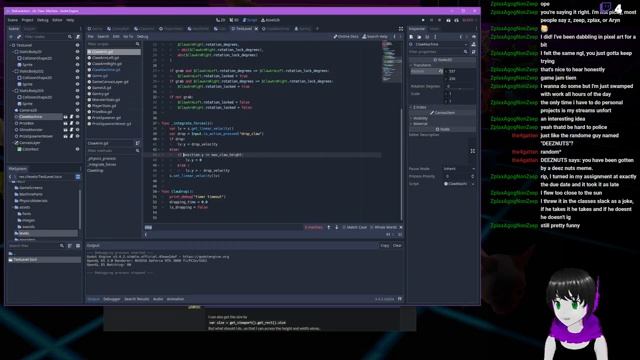
Task: Switch to the 3D workspace
Action: pos(234,20)
